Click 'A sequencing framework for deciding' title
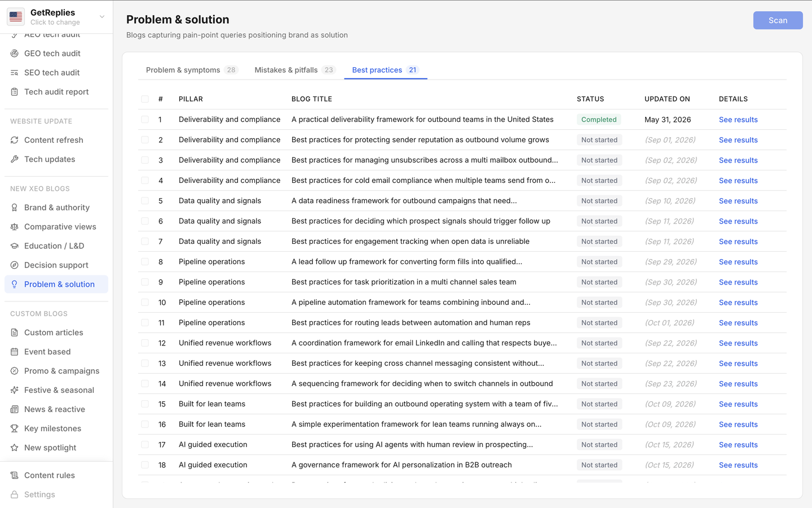Image resolution: width=812 pixels, height=508 pixels. pyautogui.click(x=422, y=384)
